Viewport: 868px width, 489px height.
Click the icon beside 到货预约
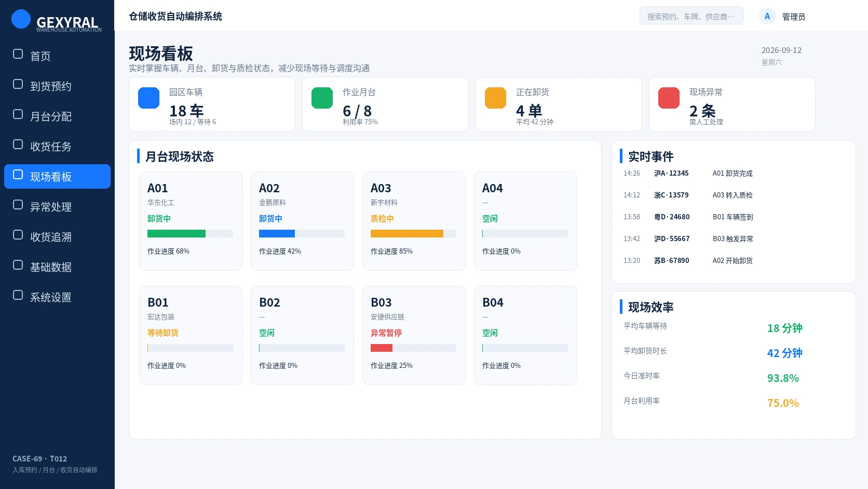pyautogui.click(x=18, y=84)
